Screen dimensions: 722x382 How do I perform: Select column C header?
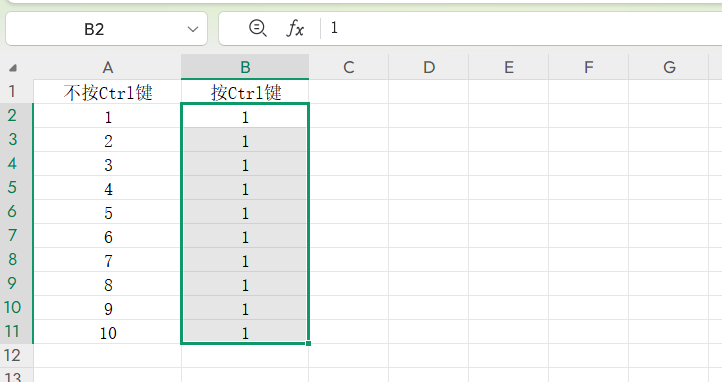coord(349,67)
